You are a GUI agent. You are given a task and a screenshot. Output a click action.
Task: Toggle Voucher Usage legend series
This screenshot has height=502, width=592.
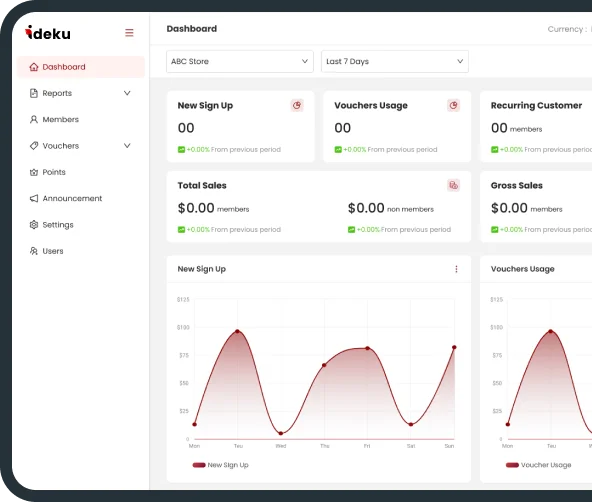[538, 465]
